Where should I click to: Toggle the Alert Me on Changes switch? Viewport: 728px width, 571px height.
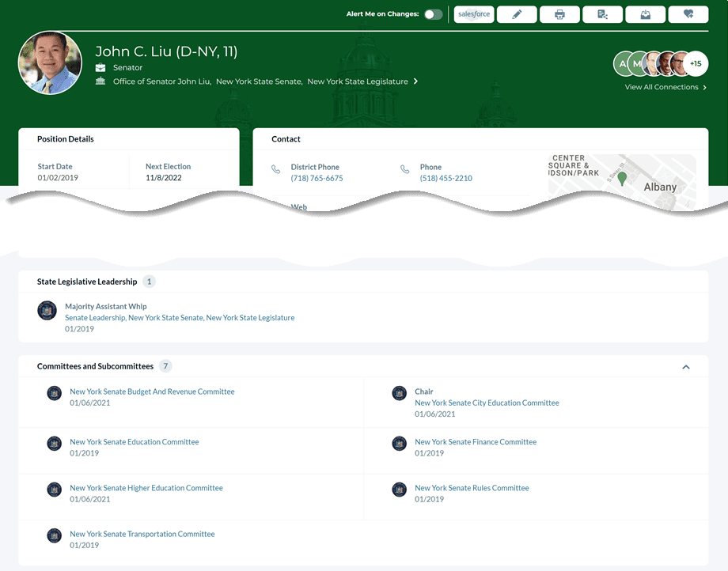click(x=433, y=14)
